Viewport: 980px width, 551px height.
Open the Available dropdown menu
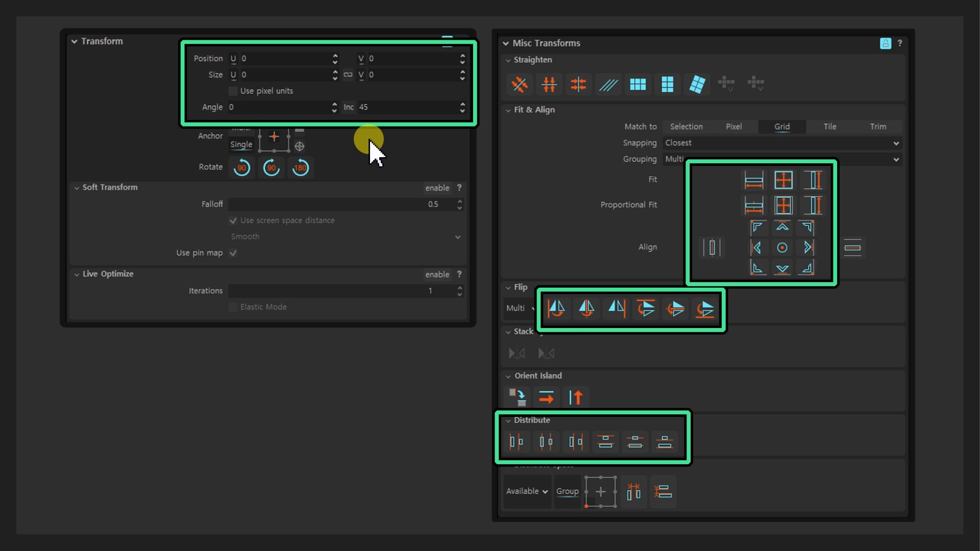point(527,491)
